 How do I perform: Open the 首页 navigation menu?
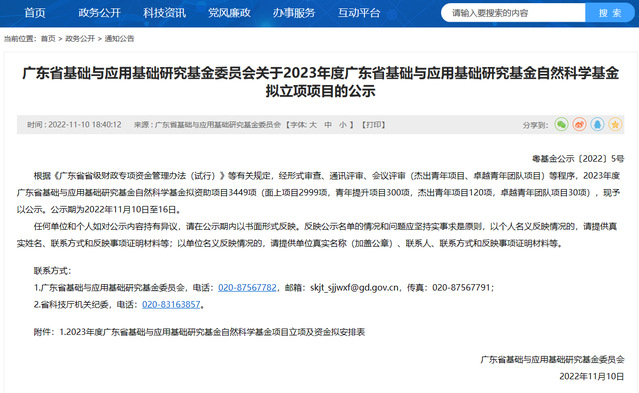coord(35,13)
